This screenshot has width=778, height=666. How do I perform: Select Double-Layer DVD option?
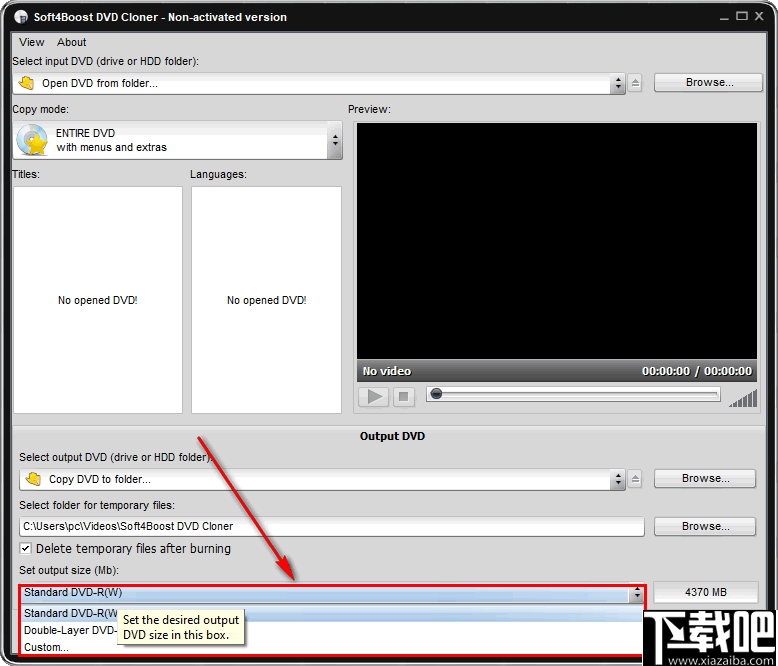click(x=332, y=630)
